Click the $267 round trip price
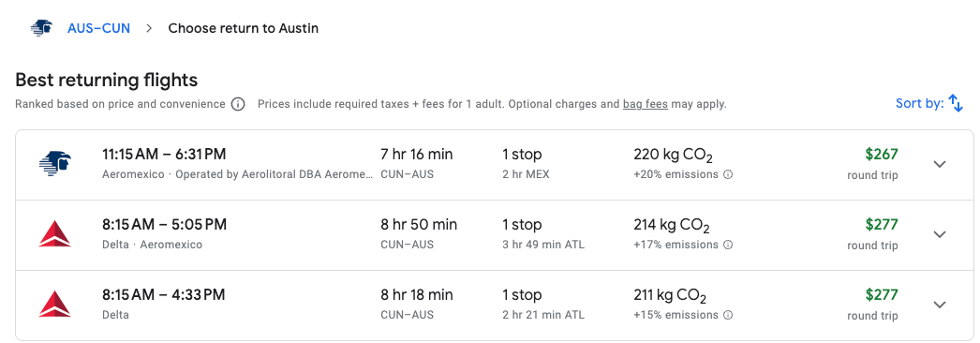The height and width of the screenshot is (343, 980). pos(875,164)
